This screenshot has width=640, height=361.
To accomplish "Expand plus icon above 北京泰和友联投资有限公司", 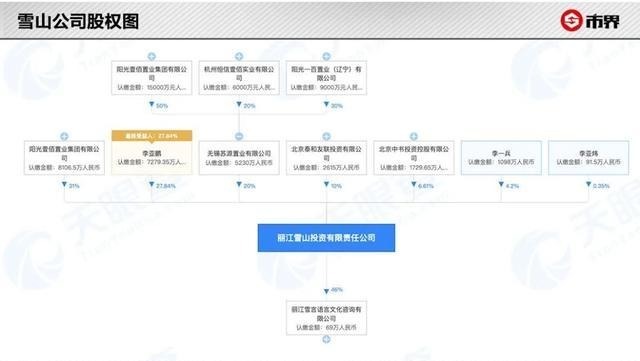I will coord(326,136).
